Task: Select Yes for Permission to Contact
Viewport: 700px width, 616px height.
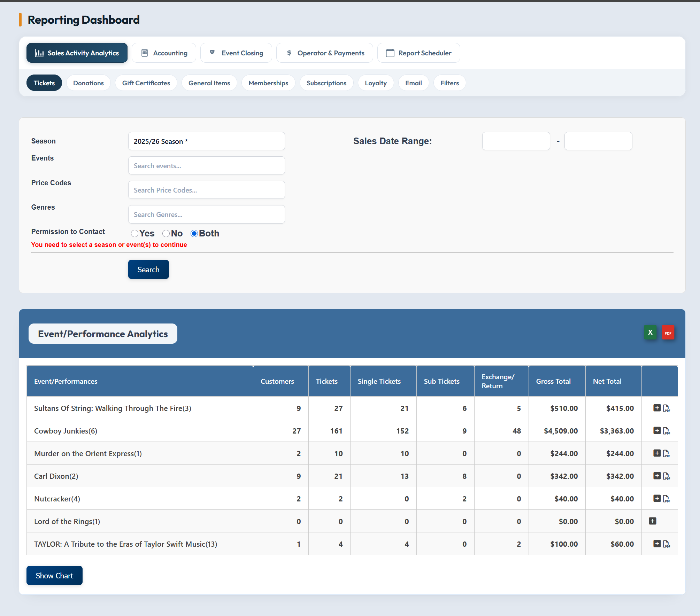Action: [x=134, y=233]
